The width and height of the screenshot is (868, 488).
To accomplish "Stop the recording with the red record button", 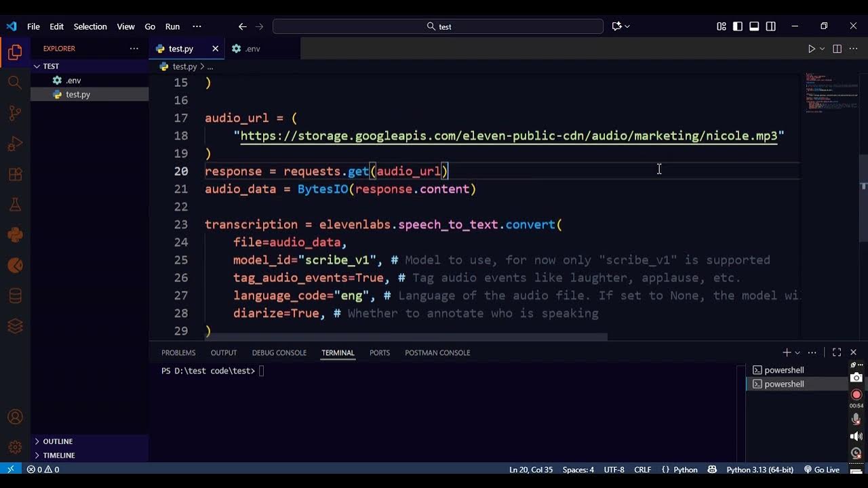I will coord(856,394).
